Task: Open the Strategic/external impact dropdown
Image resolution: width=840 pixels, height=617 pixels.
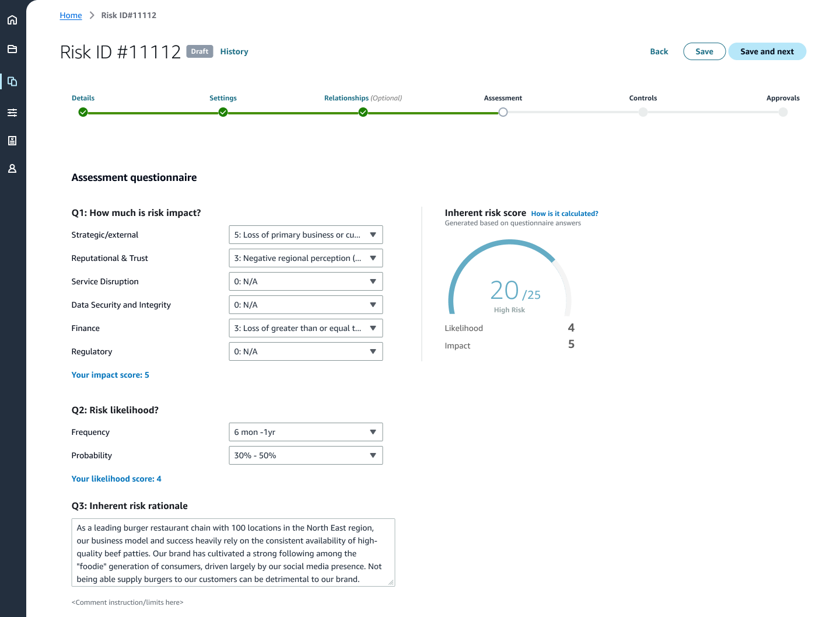Action: click(x=306, y=235)
